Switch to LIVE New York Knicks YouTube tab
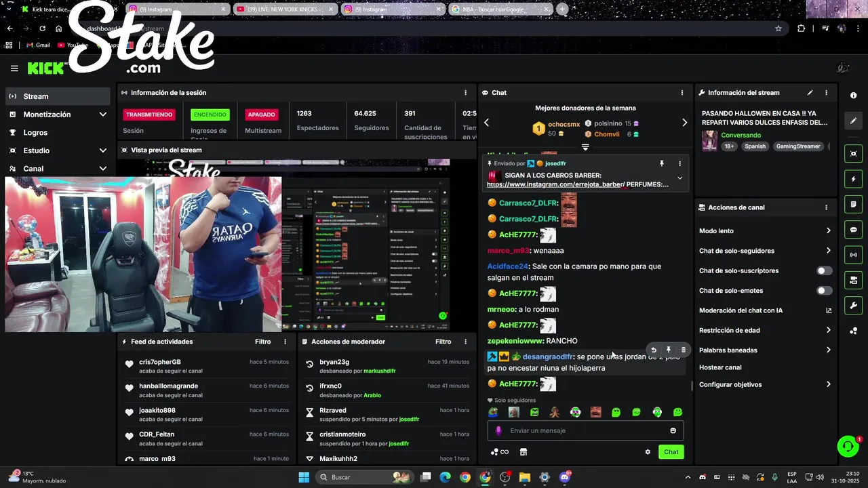868x488 pixels. coord(283,9)
